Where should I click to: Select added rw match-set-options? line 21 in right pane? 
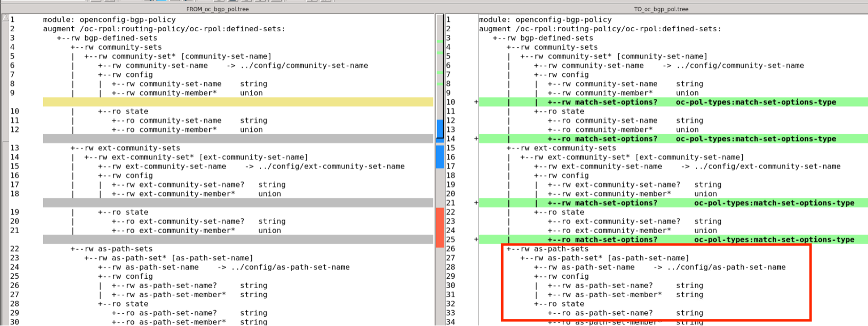point(673,203)
